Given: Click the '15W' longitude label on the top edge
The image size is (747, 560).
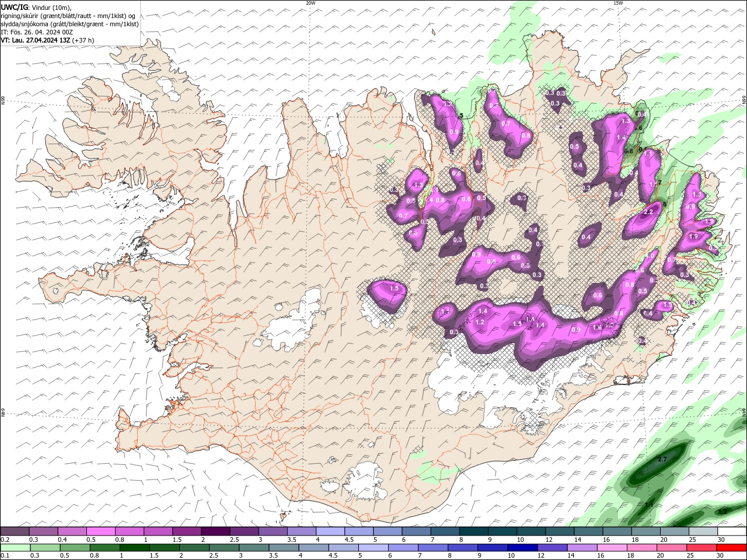Looking at the screenshot, I should point(618,3).
